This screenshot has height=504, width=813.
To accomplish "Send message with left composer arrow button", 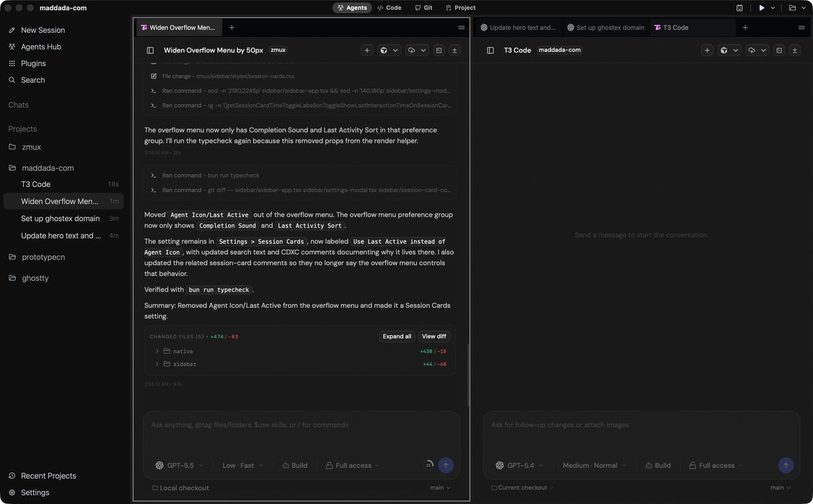I will (x=446, y=465).
